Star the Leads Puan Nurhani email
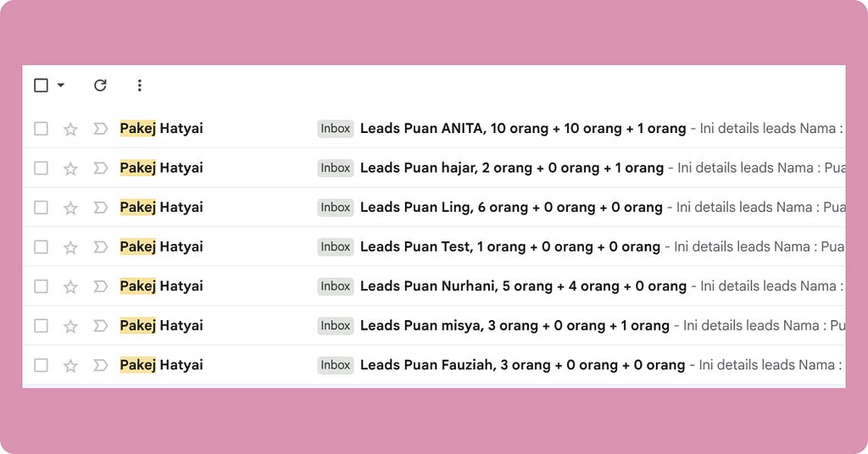868x454 pixels. [x=70, y=287]
